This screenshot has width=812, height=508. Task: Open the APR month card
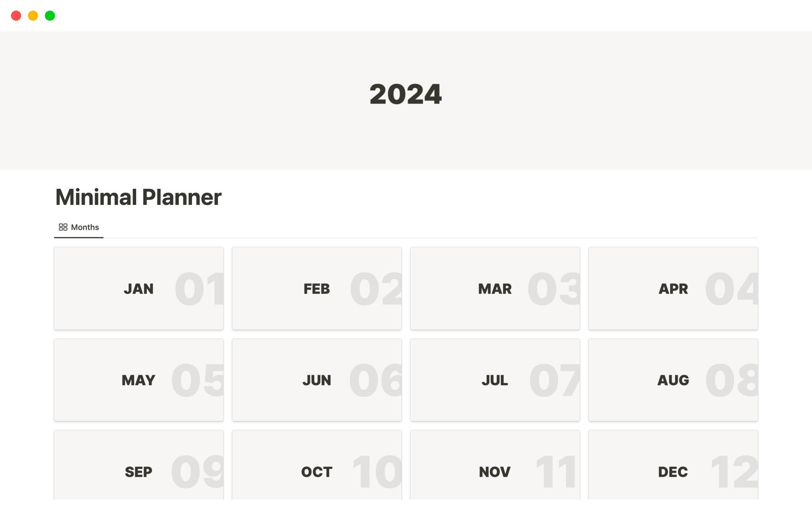pos(673,289)
